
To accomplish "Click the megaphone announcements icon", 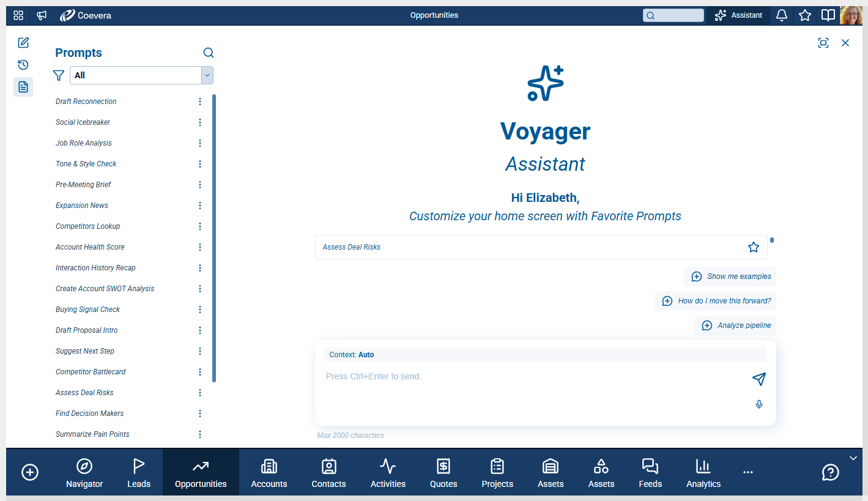I will click(42, 15).
